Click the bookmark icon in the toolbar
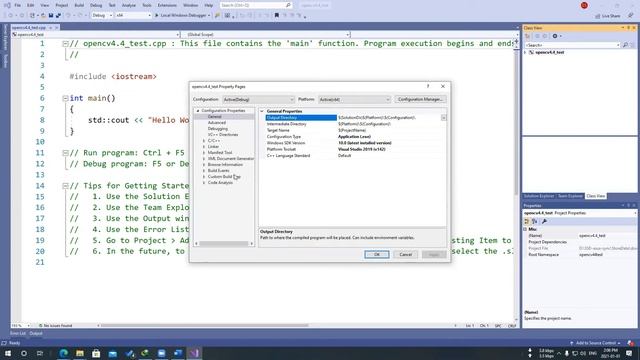The image size is (640, 360). (x=277, y=16)
